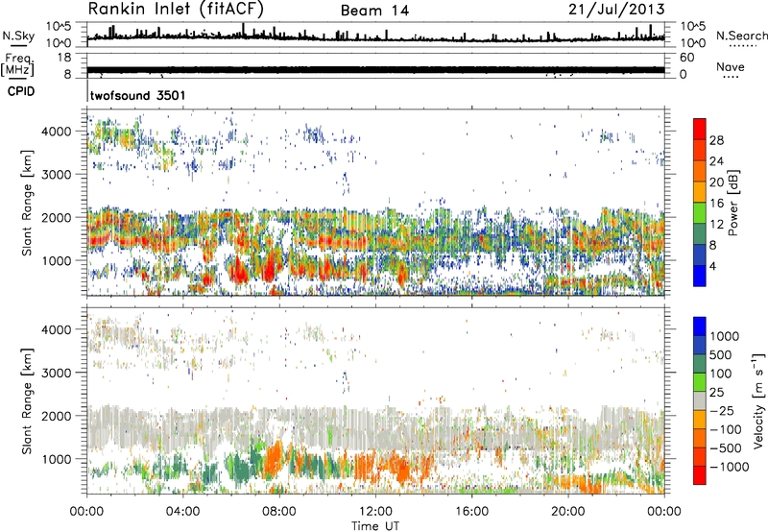
Task: Click the '1000' range tick of velocity panel
Action: (x=57, y=459)
